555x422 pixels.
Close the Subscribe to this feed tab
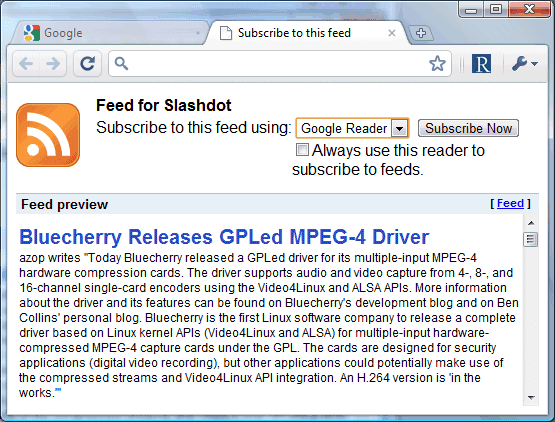[x=392, y=33]
